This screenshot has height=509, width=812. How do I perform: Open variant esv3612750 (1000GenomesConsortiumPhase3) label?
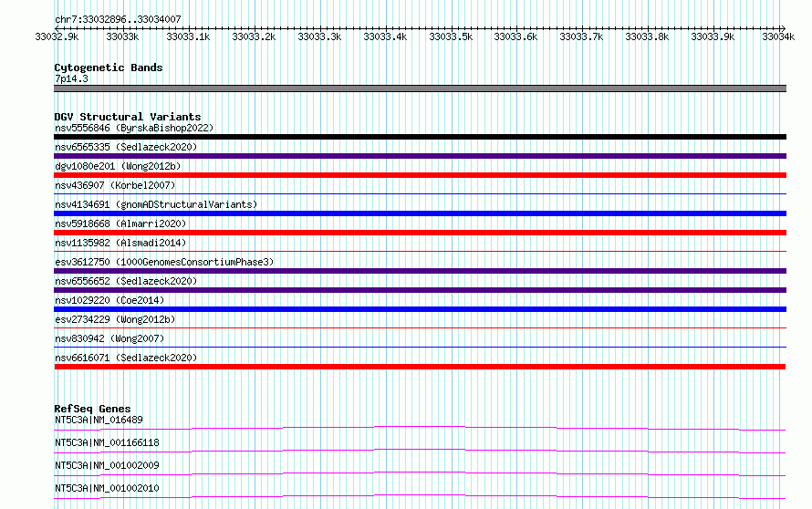tap(164, 262)
